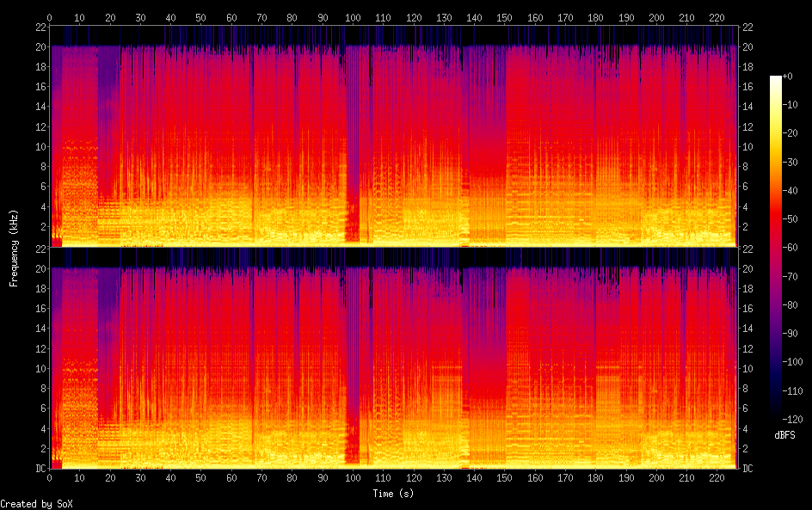Click the "DC" label on left frequency axis

click(41, 469)
